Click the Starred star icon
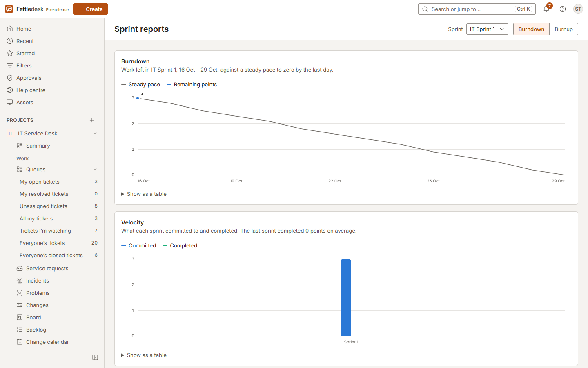 click(10, 53)
